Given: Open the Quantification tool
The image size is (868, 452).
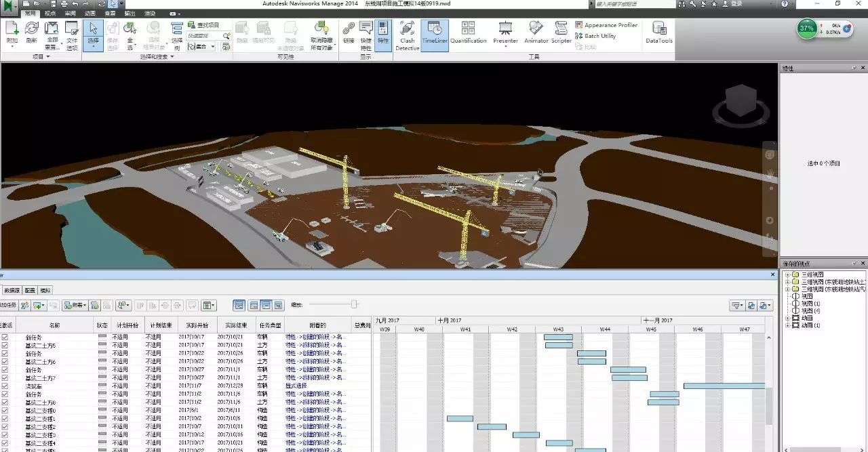Looking at the screenshot, I should [468, 35].
